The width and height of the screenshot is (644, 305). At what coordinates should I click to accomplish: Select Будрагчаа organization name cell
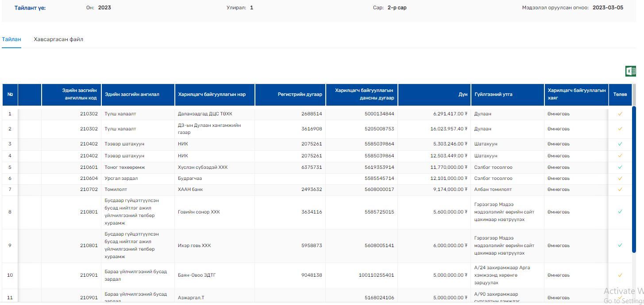[x=190, y=178]
